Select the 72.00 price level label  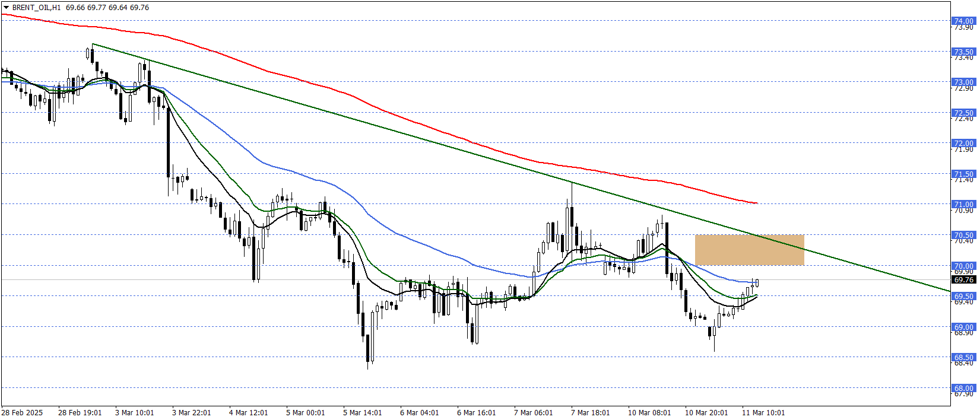pos(963,143)
